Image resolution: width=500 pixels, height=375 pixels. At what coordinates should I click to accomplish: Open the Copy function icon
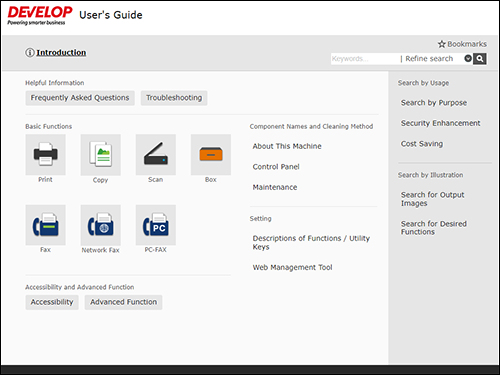click(x=100, y=155)
